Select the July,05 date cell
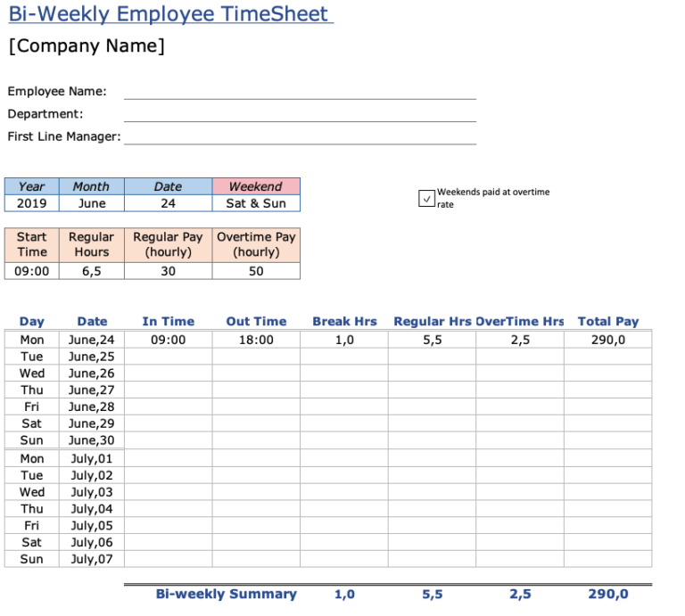The width and height of the screenshot is (685, 616). (x=92, y=526)
